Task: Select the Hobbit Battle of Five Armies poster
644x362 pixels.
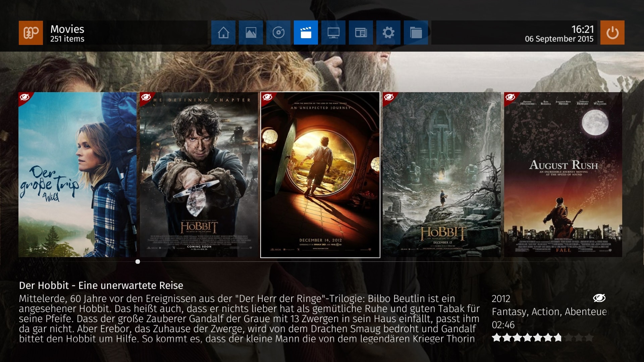Action: [x=199, y=175]
